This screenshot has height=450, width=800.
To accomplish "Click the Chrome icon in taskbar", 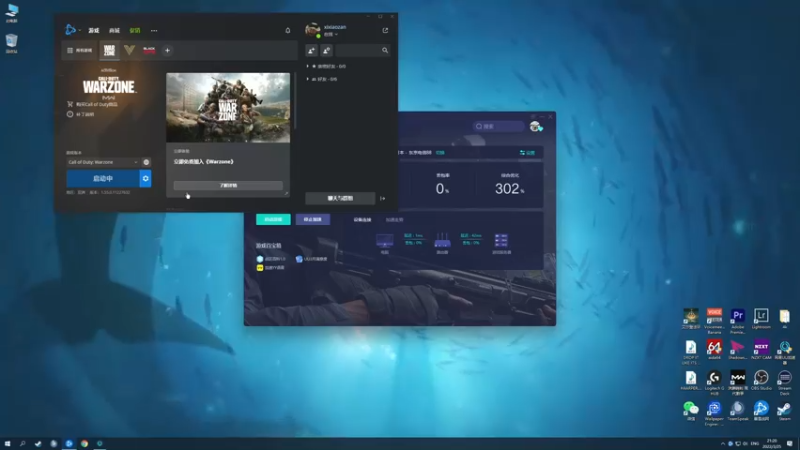I will (x=84, y=443).
